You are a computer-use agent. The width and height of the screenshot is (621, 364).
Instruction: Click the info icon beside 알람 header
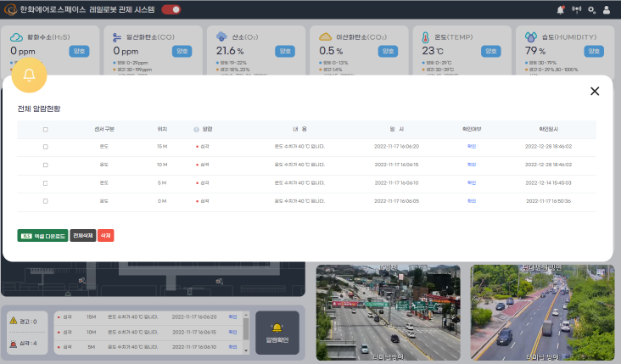tap(196, 129)
